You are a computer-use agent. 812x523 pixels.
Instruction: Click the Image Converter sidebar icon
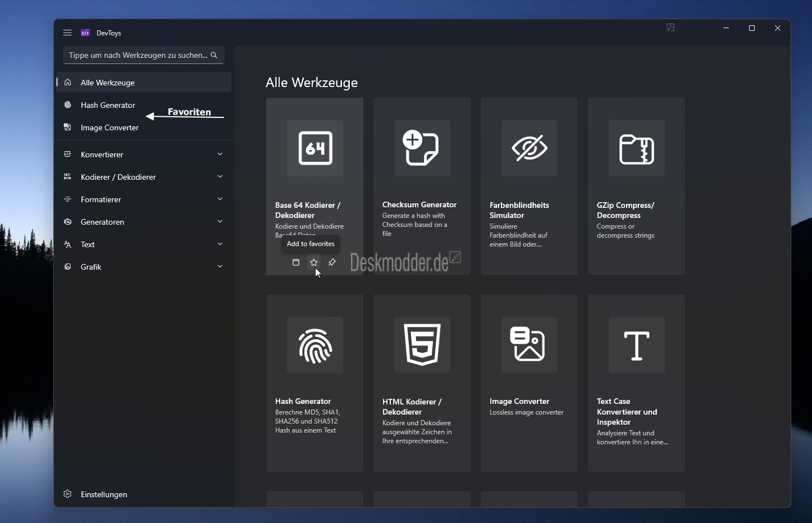(x=67, y=128)
